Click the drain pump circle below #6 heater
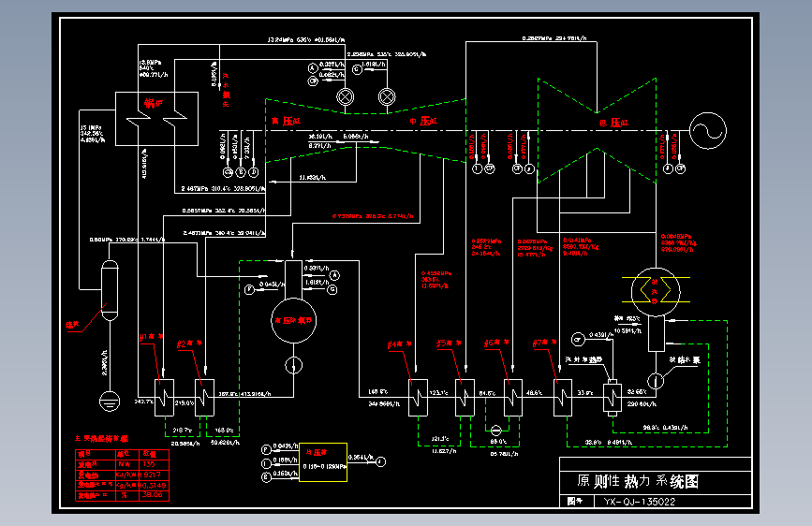Image resolution: width=812 pixels, height=526 pixels. click(x=495, y=431)
